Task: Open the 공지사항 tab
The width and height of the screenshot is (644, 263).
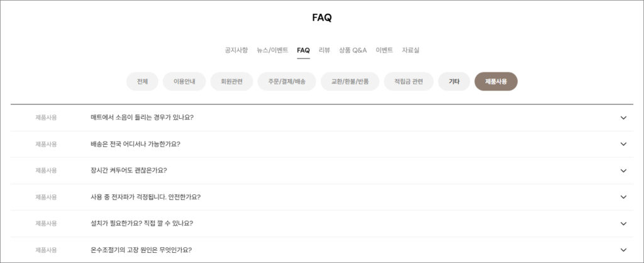Action: click(x=236, y=50)
